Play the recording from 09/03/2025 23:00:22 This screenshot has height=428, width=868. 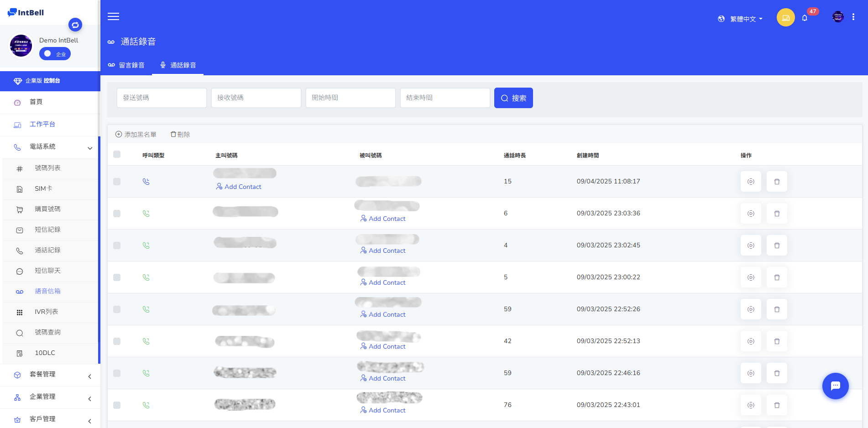click(751, 277)
